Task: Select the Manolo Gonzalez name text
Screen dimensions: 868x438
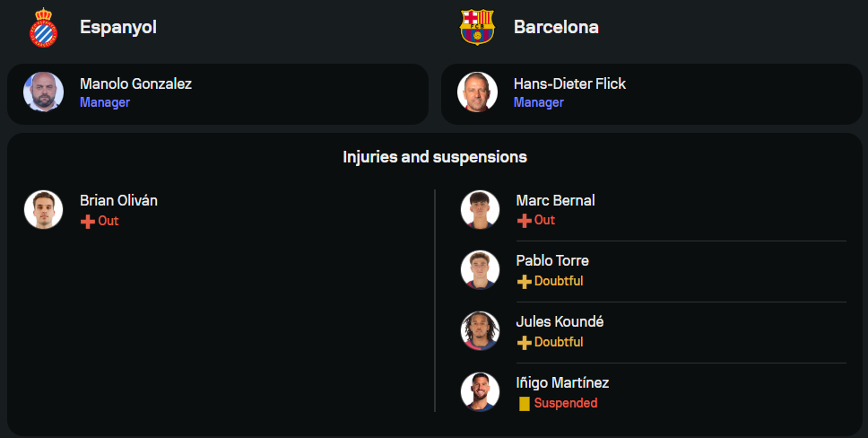Action: coord(135,83)
